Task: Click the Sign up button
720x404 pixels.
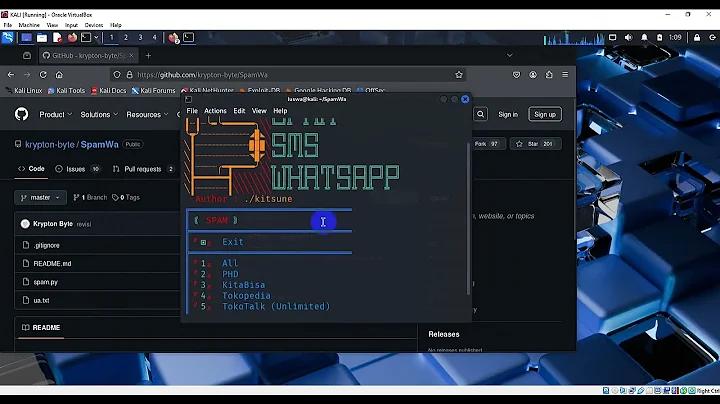Action: 545,114
